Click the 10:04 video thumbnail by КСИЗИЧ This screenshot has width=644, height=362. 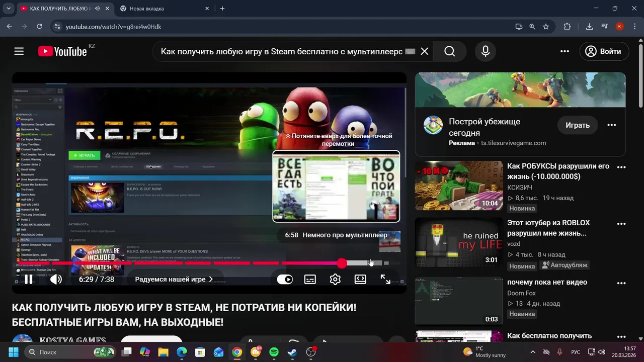(x=459, y=186)
